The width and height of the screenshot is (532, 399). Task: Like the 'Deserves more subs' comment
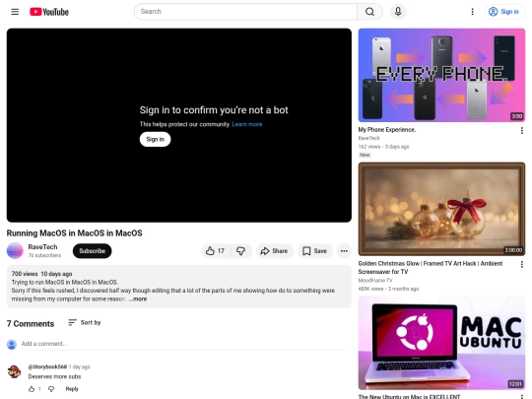pos(32,389)
